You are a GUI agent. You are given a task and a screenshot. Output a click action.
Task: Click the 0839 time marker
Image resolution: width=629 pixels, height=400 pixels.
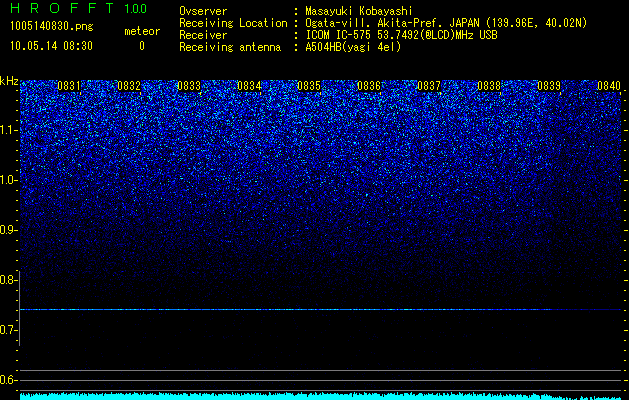[549, 86]
